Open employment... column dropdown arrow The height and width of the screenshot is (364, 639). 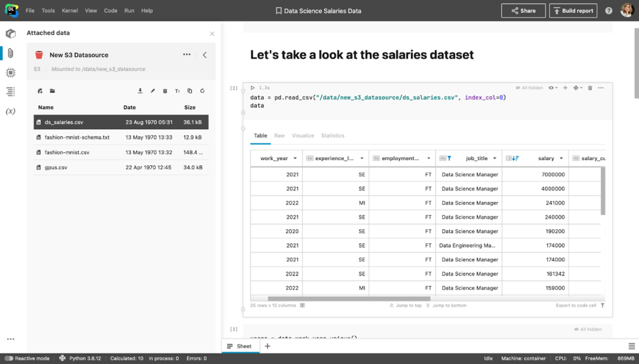429,158
